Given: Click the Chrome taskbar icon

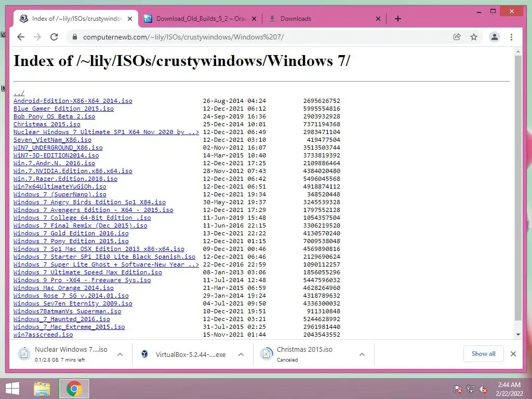Looking at the screenshot, I should pyautogui.click(x=74, y=389).
